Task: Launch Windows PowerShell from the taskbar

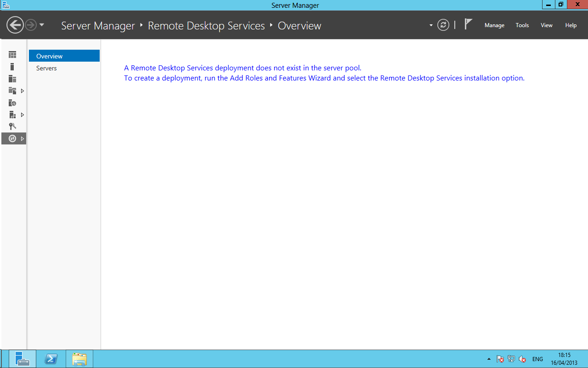Action: 51,359
